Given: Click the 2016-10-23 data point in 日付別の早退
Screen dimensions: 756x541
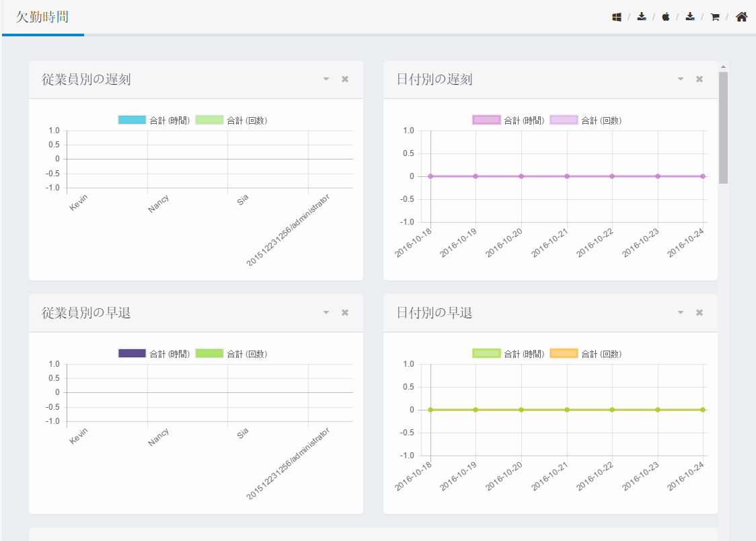Looking at the screenshot, I should (658, 410).
